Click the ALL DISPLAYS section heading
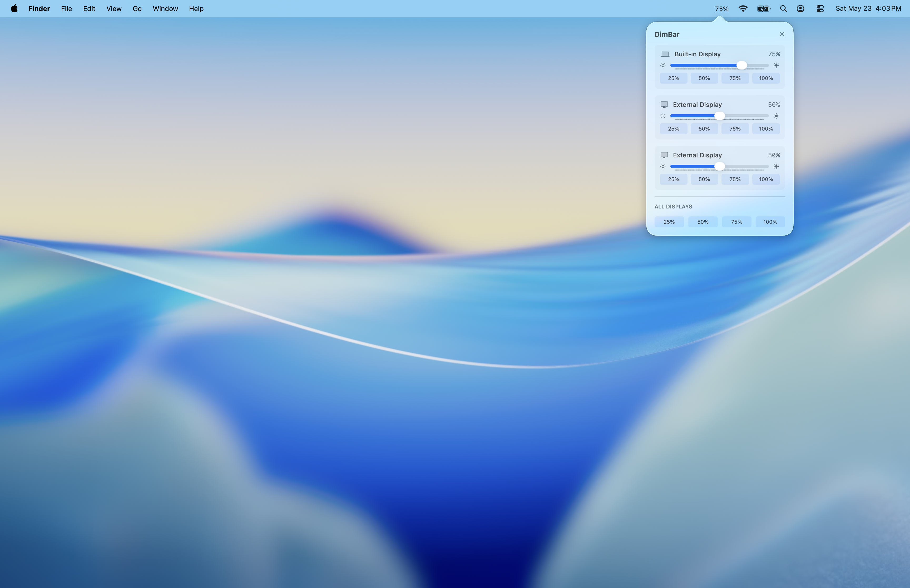The height and width of the screenshot is (588, 910). point(673,207)
